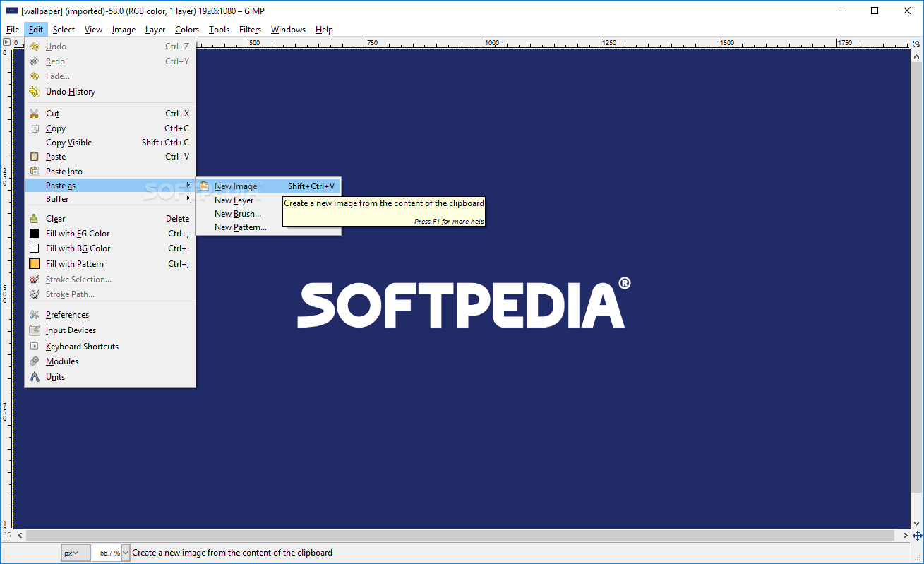
Task: Open the Filters menu
Action: [x=250, y=30]
